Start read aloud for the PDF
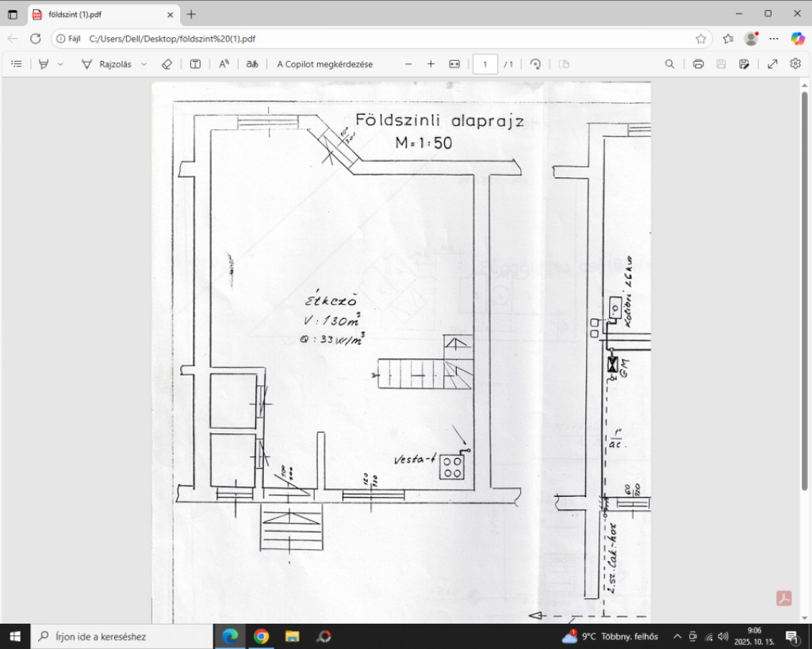This screenshot has height=649, width=812. pos(224,64)
